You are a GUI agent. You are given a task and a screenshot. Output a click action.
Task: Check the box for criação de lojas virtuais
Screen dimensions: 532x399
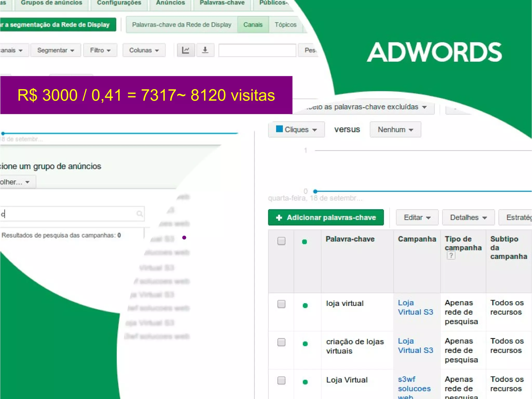click(x=281, y=342)
